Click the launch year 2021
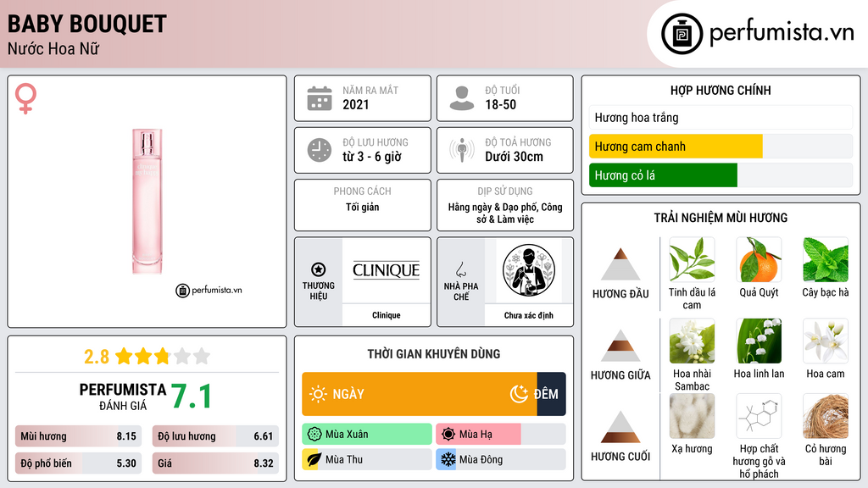868x488 pixels. [x=355, y=104]
